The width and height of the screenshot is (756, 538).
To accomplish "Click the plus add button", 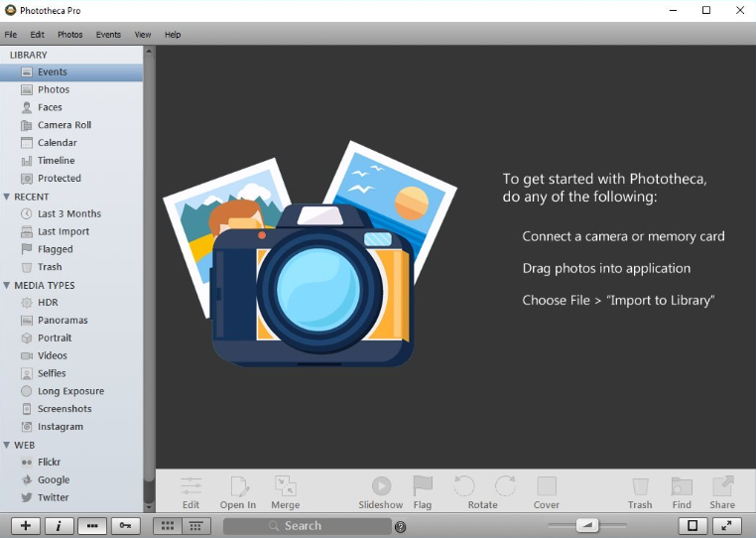I will (x=26, y=525).
